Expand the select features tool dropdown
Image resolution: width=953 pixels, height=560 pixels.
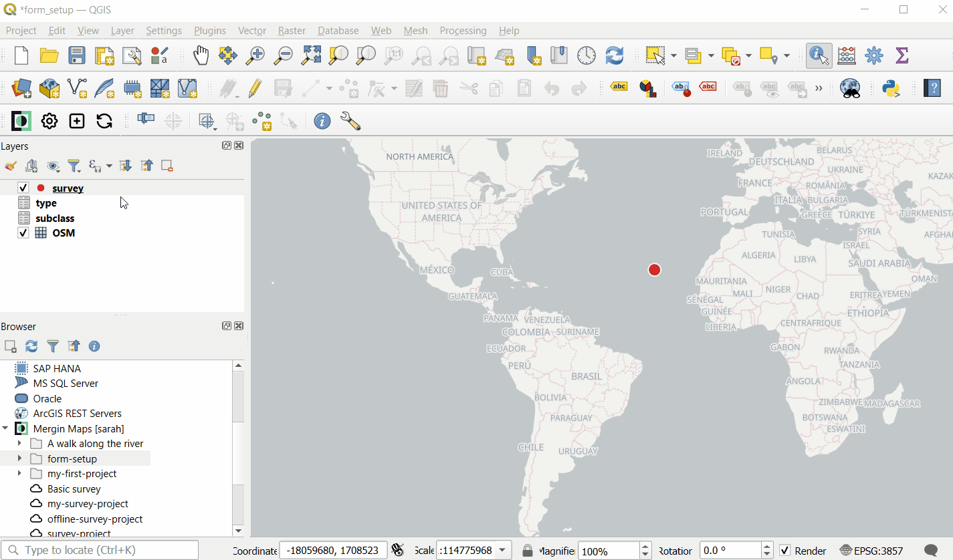pos(674,55)
